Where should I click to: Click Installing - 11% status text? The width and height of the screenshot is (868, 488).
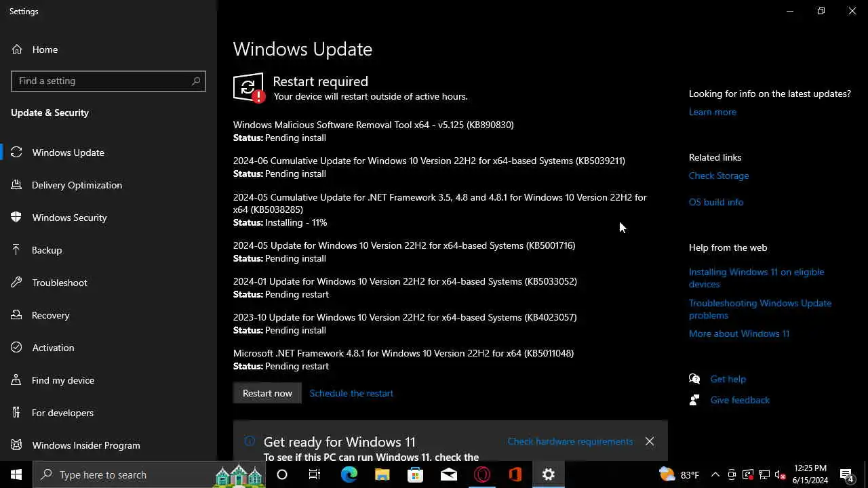296,222
